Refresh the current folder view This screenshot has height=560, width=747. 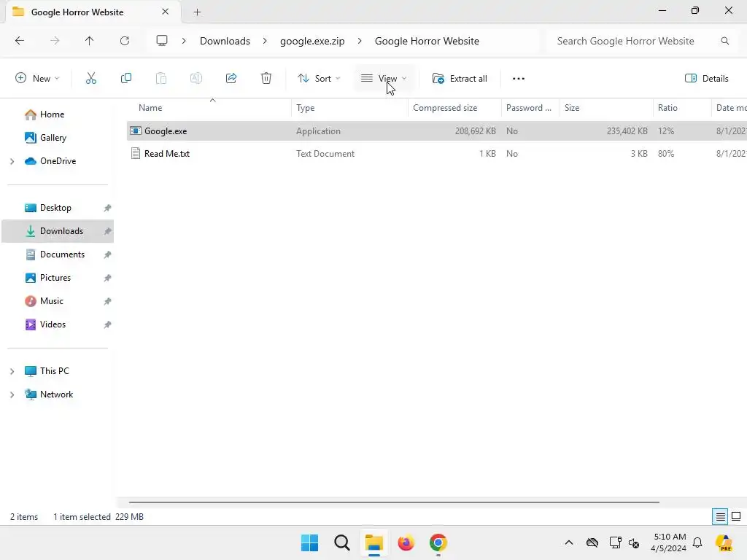pos(125,41)
